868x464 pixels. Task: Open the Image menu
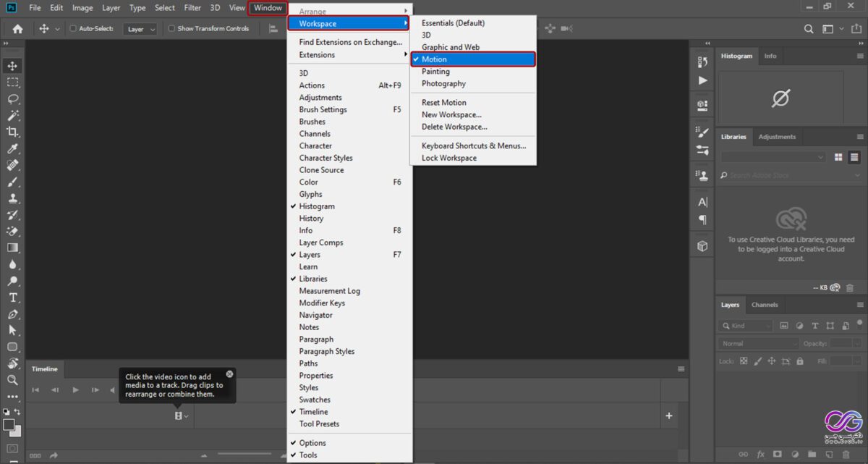pos(82,8)
